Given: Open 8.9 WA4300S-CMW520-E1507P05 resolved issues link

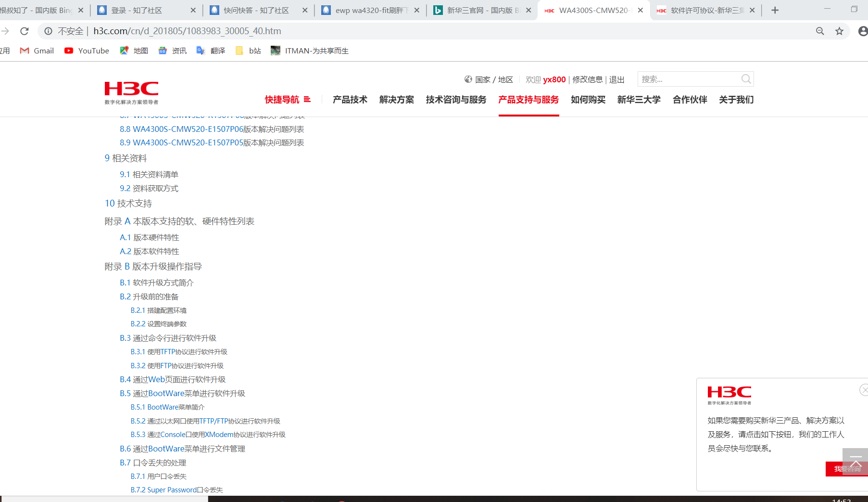Looking at the screenshot, I should coord(212,142).
